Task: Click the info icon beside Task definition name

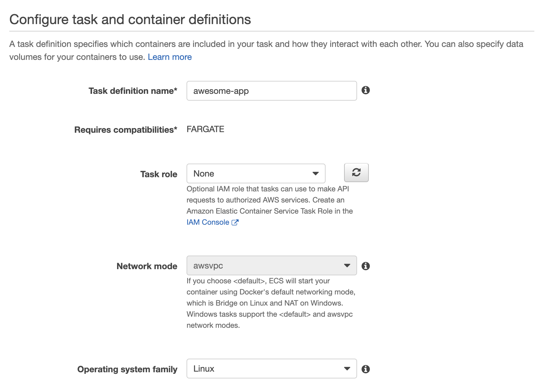Action: click(366, 90)
